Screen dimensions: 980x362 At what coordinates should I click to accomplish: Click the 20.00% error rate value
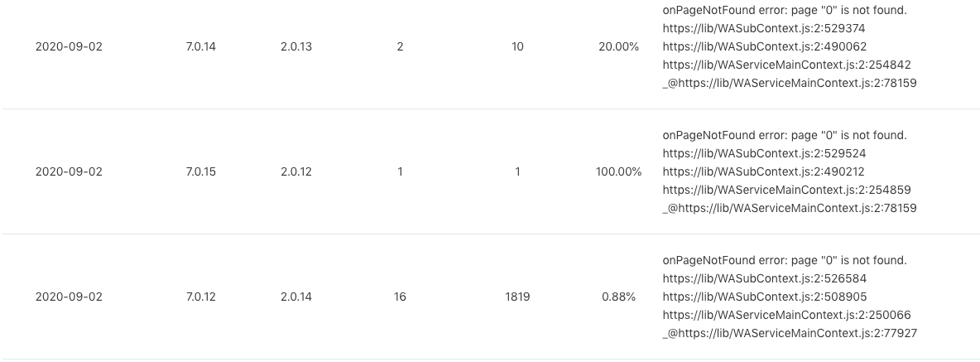[619, 47]
